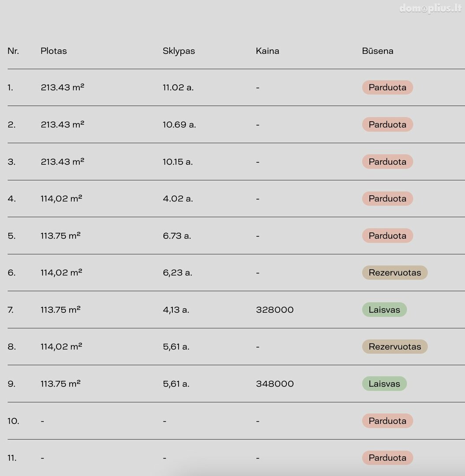Click the Rezervuotas badge in row 6
465x476 pixels.
point(395,273)
